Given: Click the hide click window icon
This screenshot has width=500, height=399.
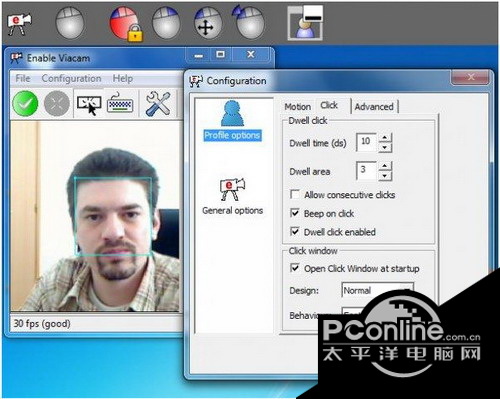Looking at the screenshot, I should tap(305, 23).
